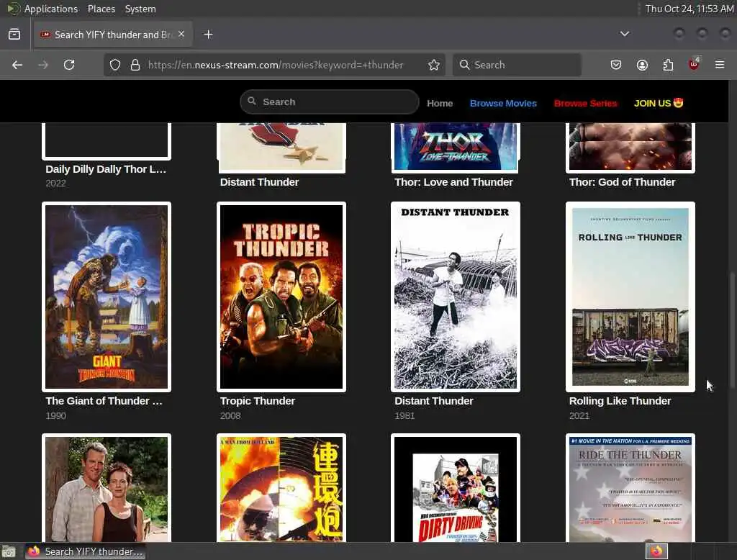The image size is (737, 560).
Task: Open the Browse Series link
Action: click(585, 103)
